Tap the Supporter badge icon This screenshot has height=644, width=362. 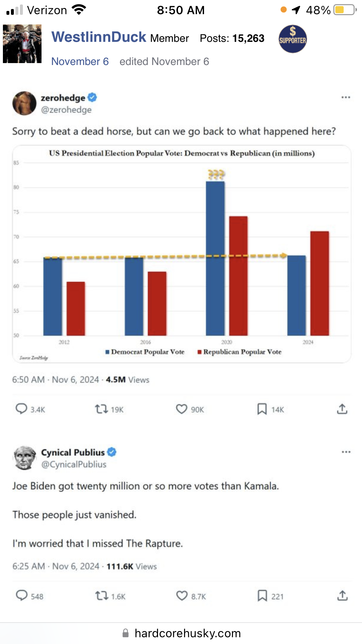292,39
